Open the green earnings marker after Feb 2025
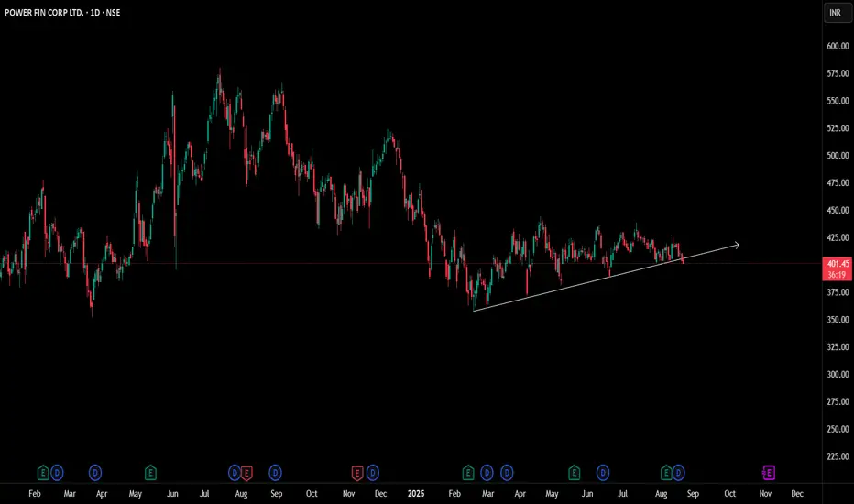The image size is (854, 504). click(468, 473)
